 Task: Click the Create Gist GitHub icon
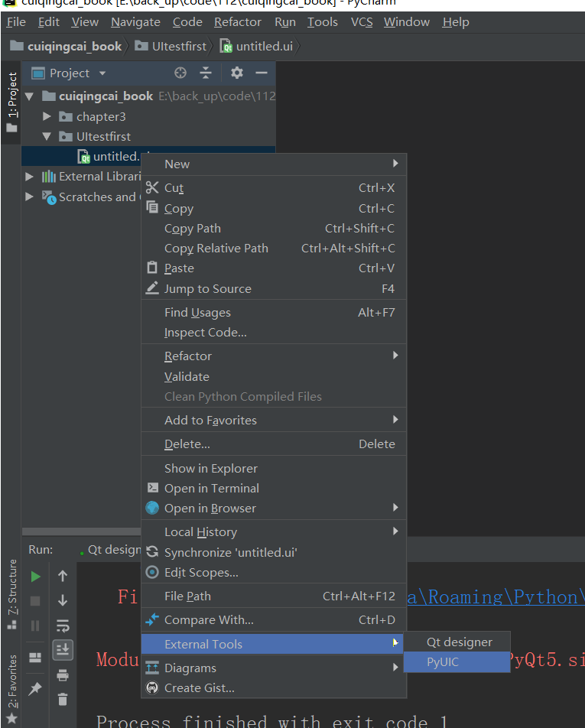tap(152, 687)
